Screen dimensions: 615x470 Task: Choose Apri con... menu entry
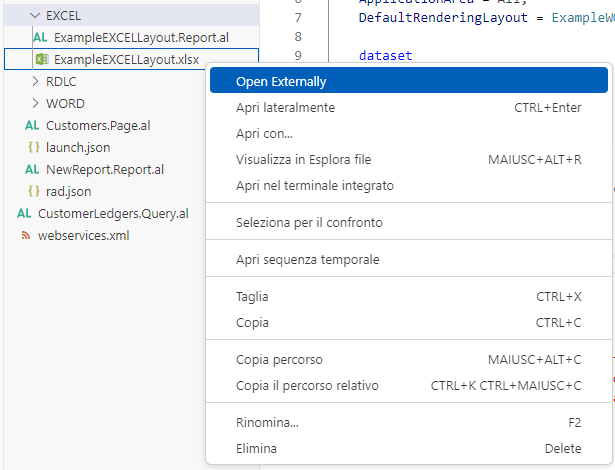coord(409,133)
